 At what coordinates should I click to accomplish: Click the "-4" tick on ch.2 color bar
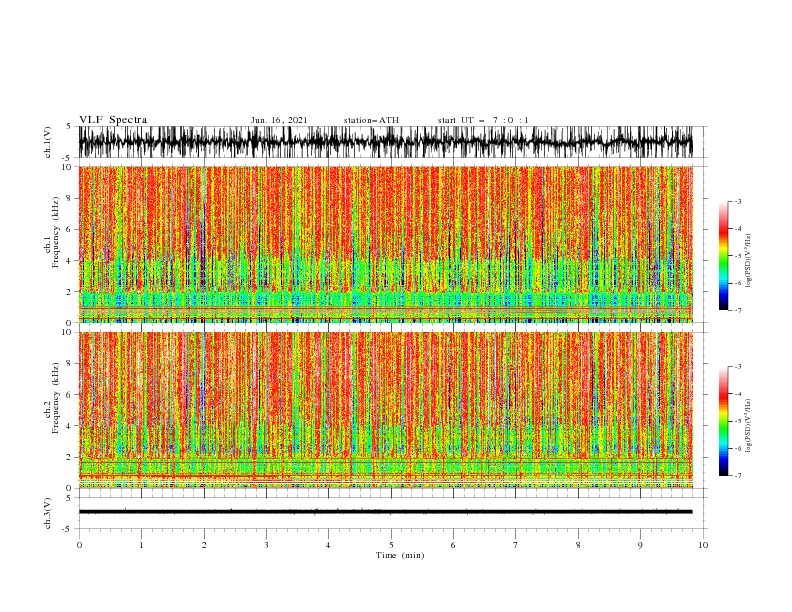pos(737,394)
